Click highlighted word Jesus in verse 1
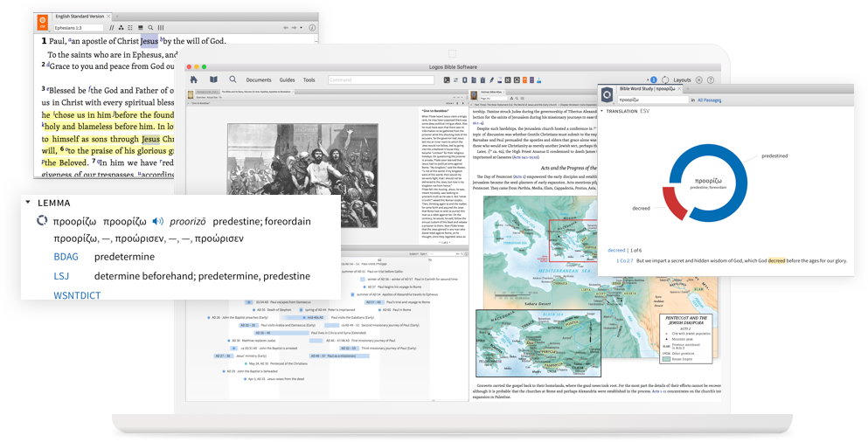 149,41
